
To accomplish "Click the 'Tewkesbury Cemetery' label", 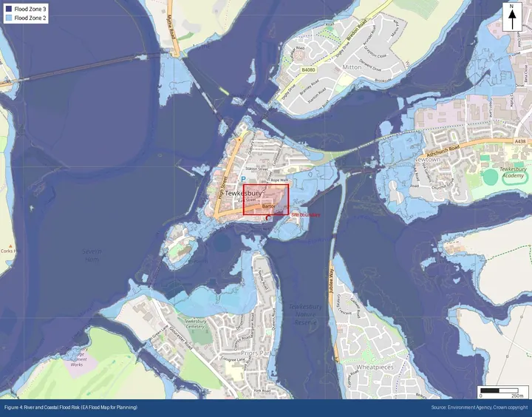I will (x=195, y=324).
